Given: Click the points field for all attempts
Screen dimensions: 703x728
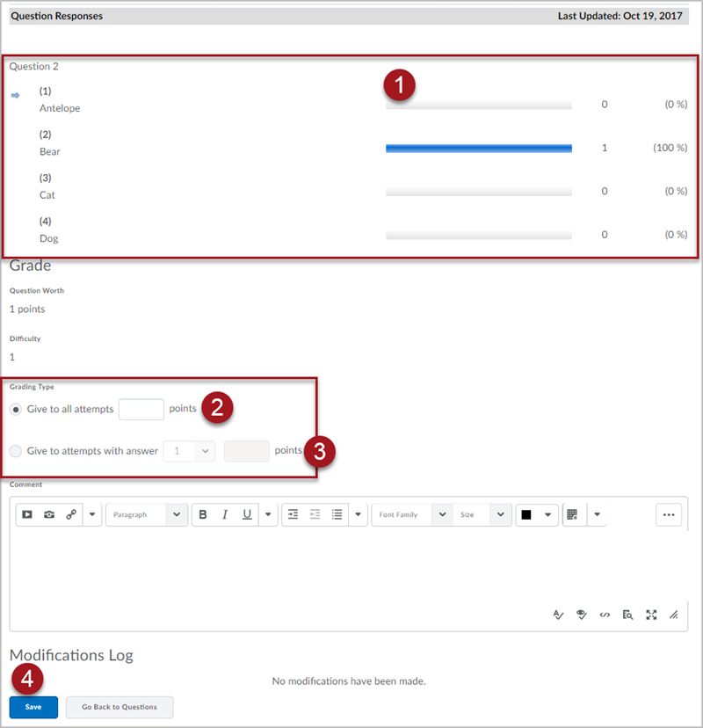Looking at the screenshot, I should 141,410.
